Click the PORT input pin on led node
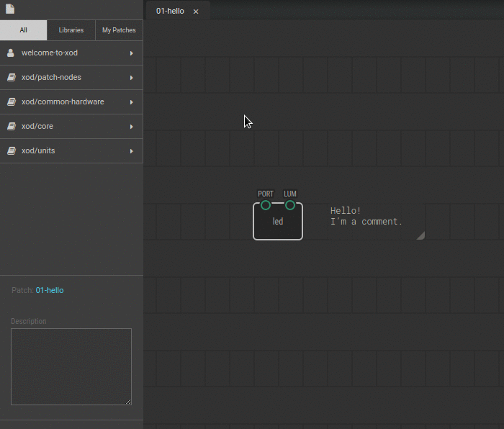Image resolution: width=504 pixels, height=429 pixels. pyautogui.click(x=266, y=205)
